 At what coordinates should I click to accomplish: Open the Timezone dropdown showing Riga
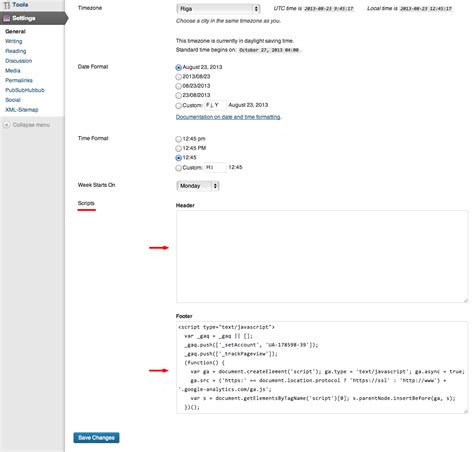[x=218, y=9]
